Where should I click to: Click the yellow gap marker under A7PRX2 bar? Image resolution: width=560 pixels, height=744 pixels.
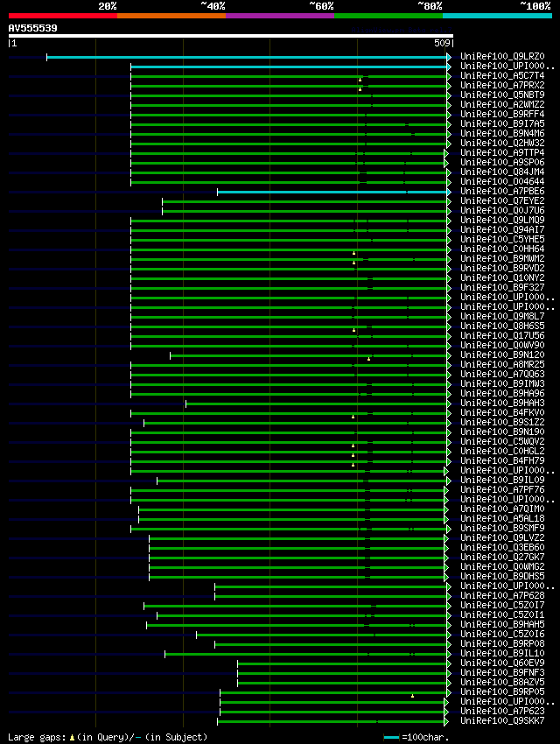(x=360, y=89)
